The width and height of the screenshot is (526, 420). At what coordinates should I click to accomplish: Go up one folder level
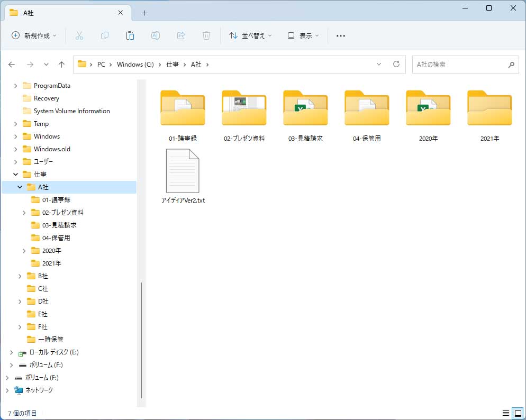[61, 65]
